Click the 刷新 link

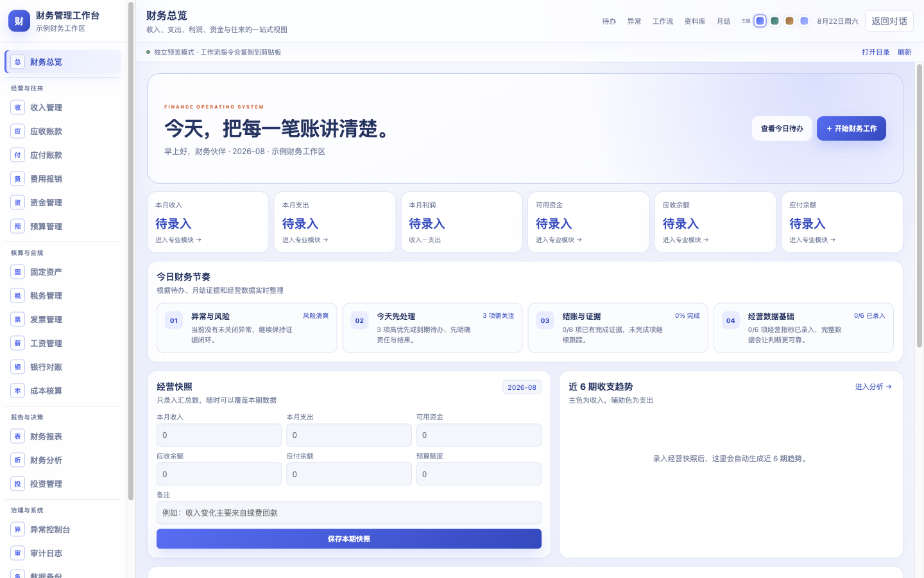[x=905, y=52]
